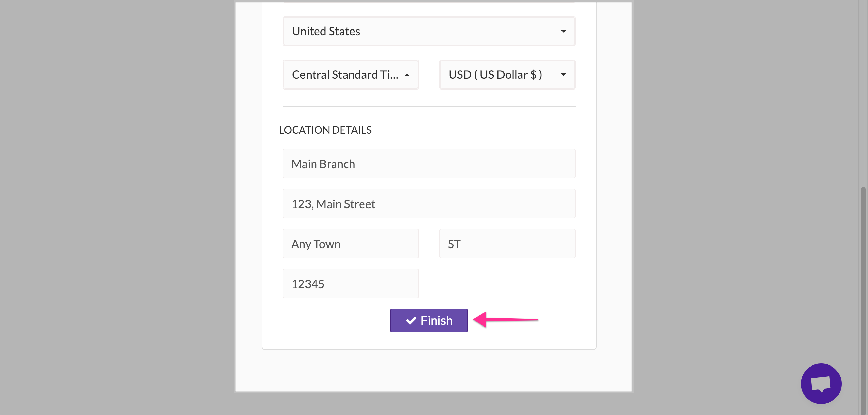The width and height of the screenshot is (868, 415).
Task: Click the vertical scrollbar thumb
Action: click(x=863, y=298)
